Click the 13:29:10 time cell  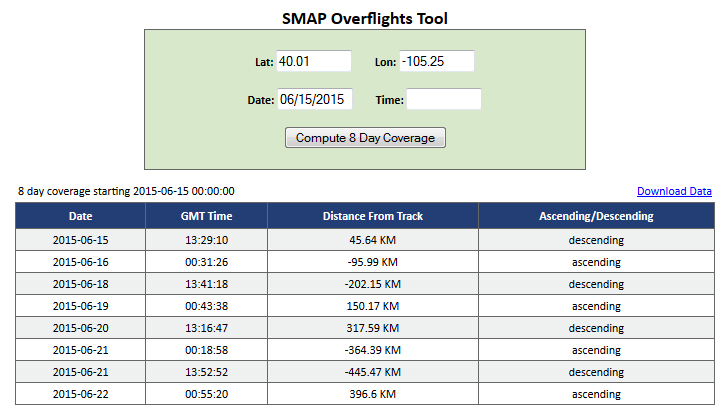(x=206, y=240)
